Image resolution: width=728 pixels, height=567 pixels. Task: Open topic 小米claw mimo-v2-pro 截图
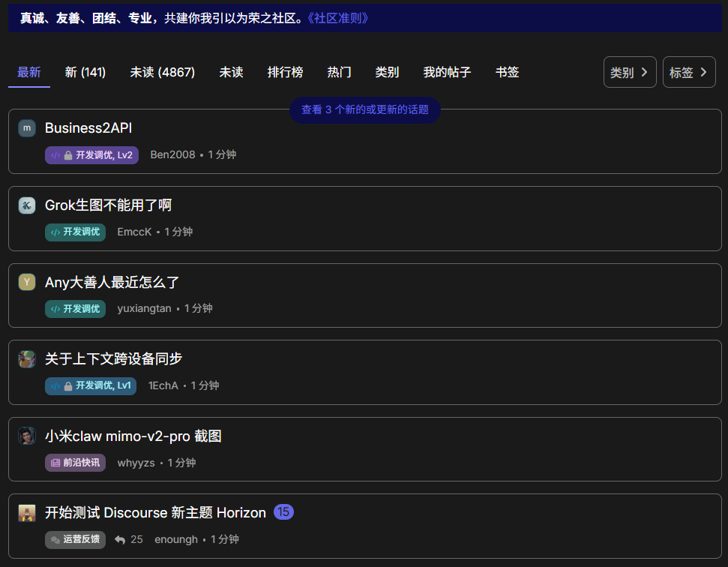(133, 436)
